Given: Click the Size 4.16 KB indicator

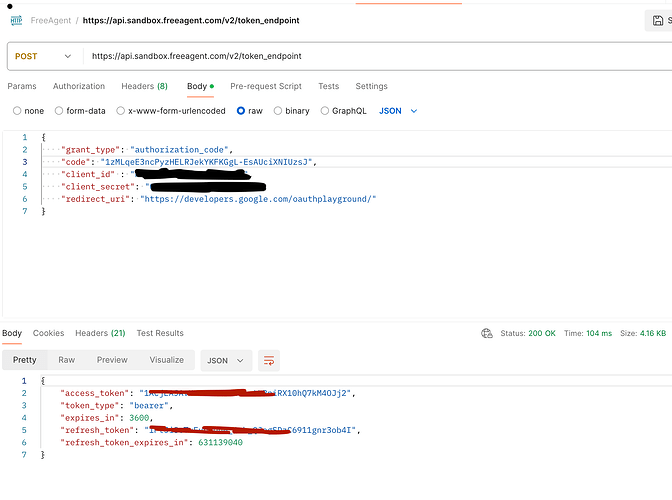Looking at the screenshot, I should pos(643,333).
